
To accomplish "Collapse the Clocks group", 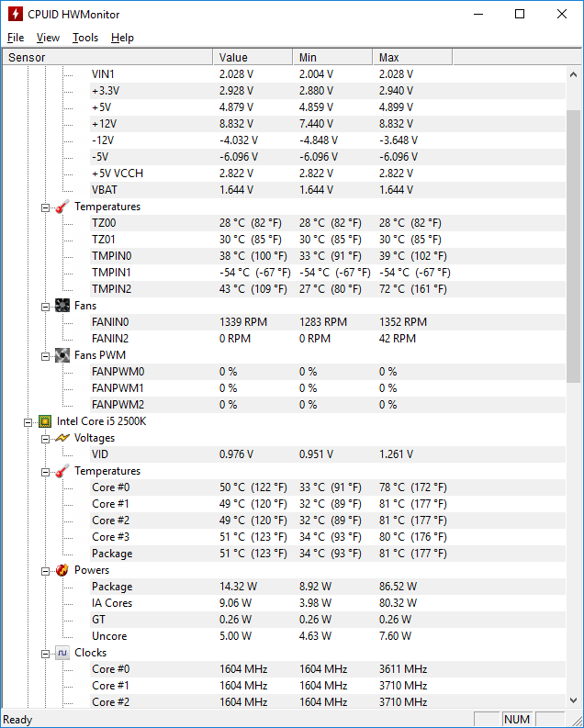I will [45, 655].
